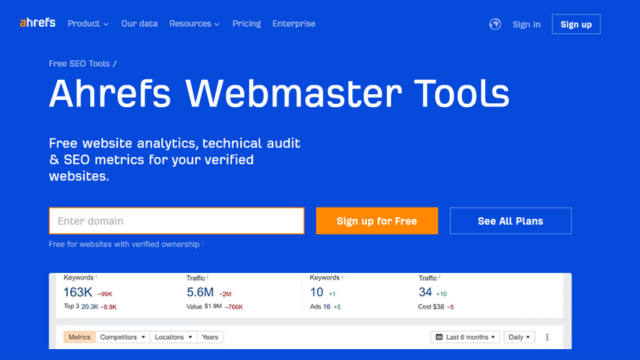The image size is (640, 360).
Task: Click the calendar icon for Last 6 months
Action: pyautogui.click(x=439, y=337)
